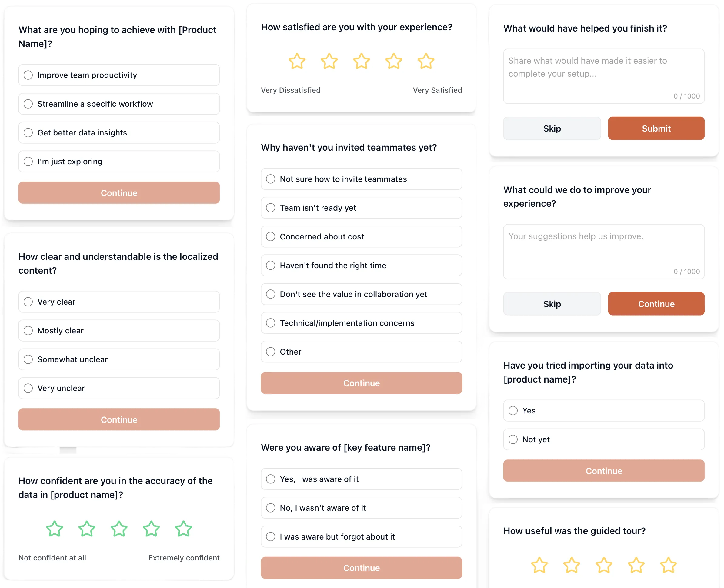Click the third star on the satisfaction question
This screenshot has width=724, height=588.
point(361,62)
